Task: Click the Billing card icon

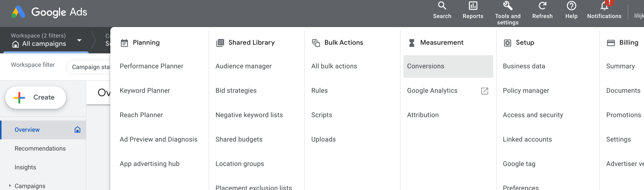Action: (x=611, y=43)
